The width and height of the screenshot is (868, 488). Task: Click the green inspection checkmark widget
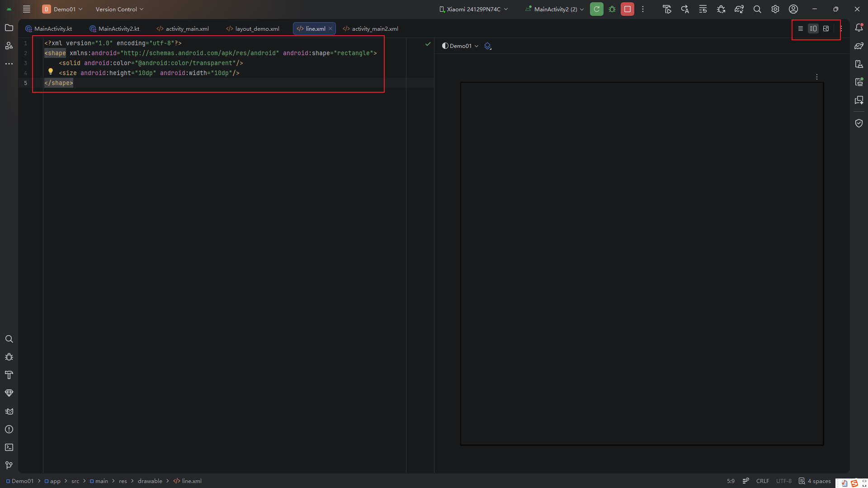tap(428, 44)
